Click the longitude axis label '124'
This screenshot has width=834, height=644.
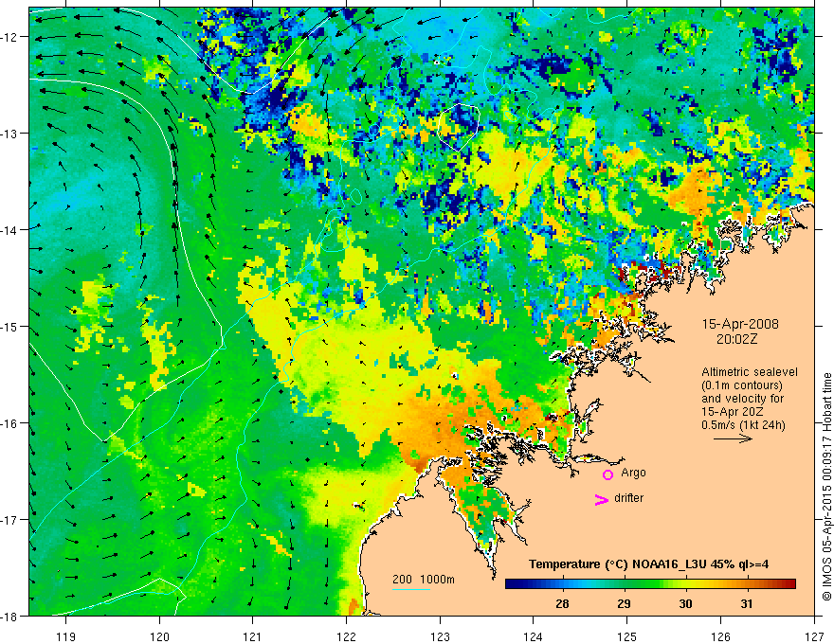coord(533,636)
